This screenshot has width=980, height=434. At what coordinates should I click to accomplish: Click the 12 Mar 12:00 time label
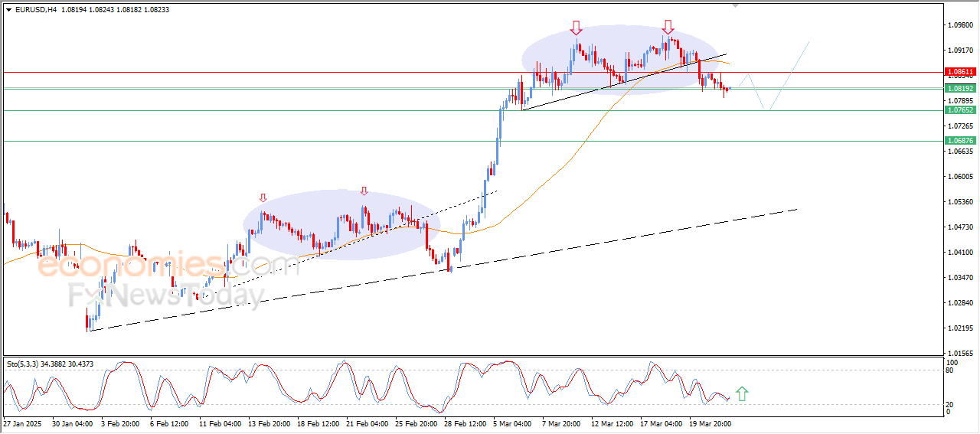pyautogui.click(x=612, y=423)
